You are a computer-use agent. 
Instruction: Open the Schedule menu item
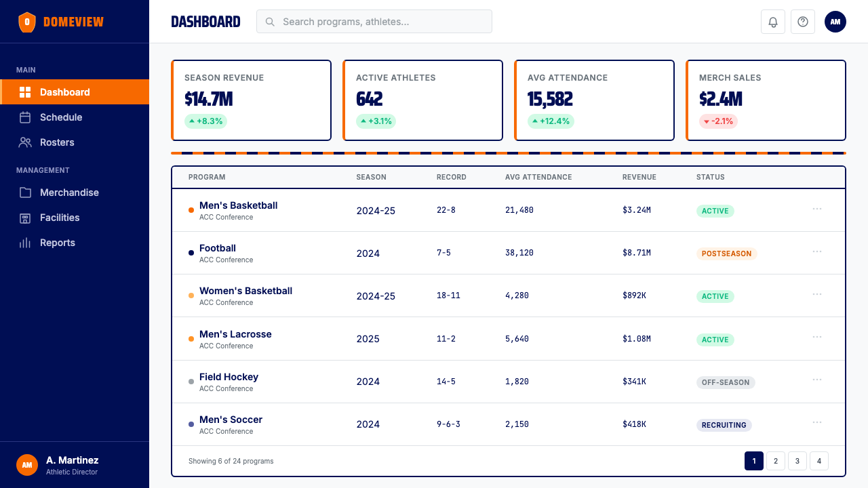[75, 117]
